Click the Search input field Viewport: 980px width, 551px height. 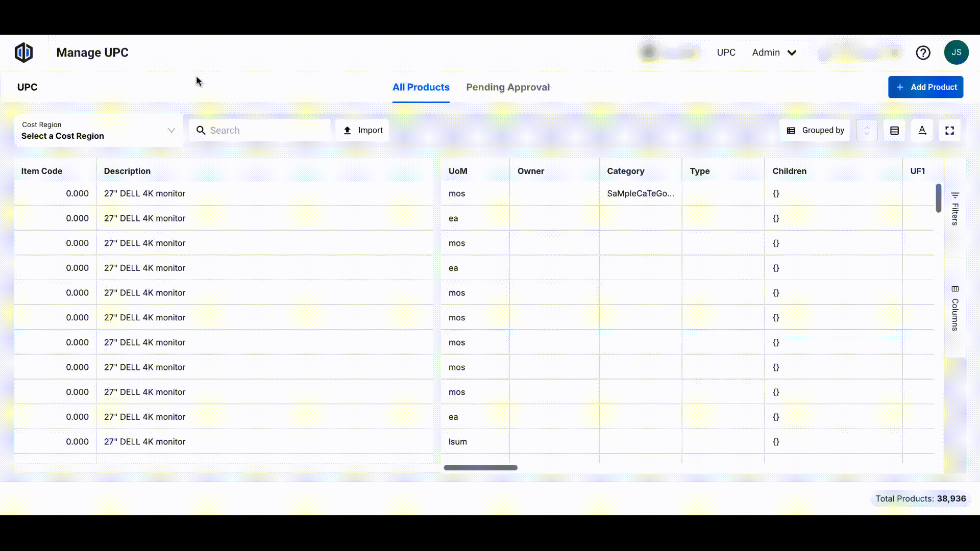(x=265, y=131)
